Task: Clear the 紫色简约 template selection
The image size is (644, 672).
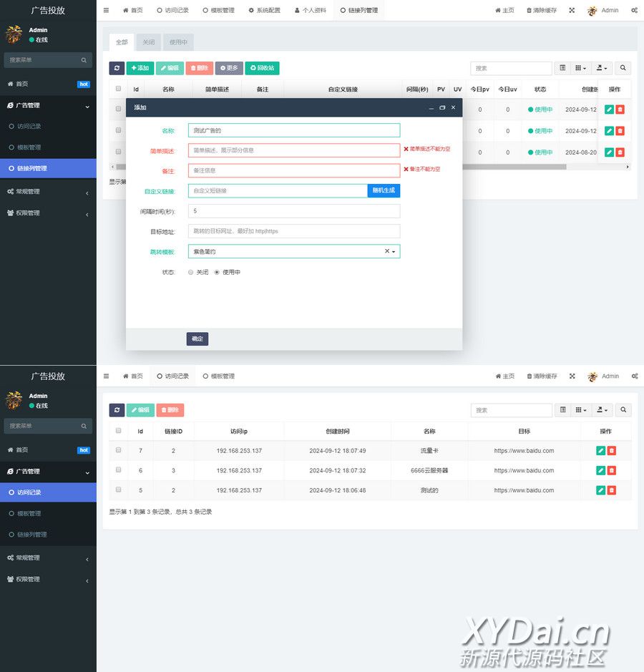Action: point(387,251)
